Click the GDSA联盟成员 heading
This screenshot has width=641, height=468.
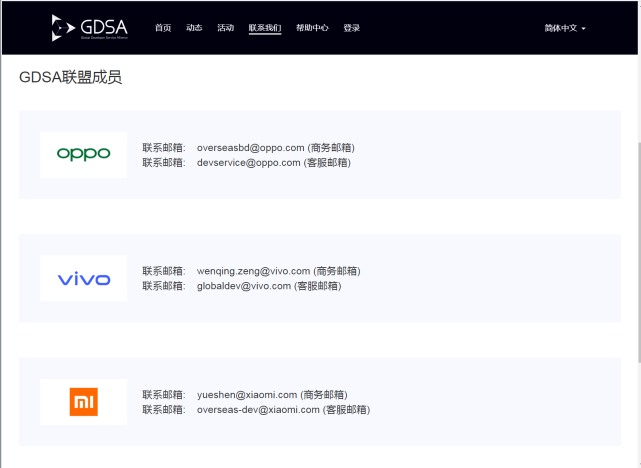pyautogui.click(x=70, y=77)
